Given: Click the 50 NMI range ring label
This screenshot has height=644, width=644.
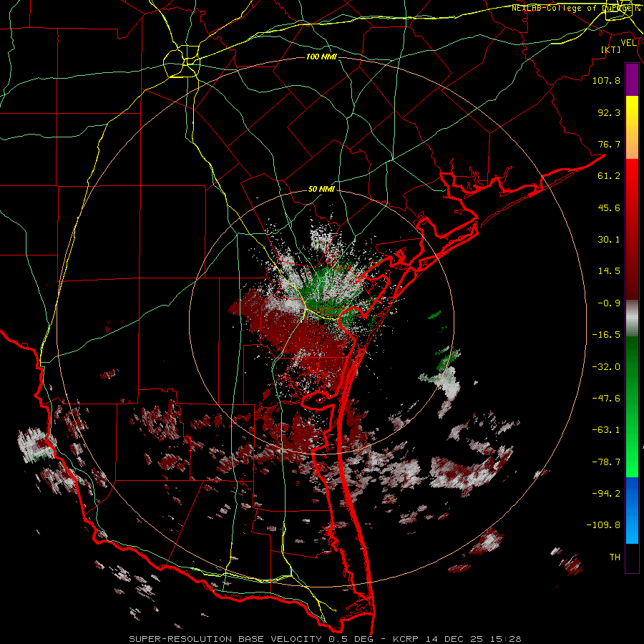Looking at the screenshot, I should pyautogui.click(x=321, y=189).
